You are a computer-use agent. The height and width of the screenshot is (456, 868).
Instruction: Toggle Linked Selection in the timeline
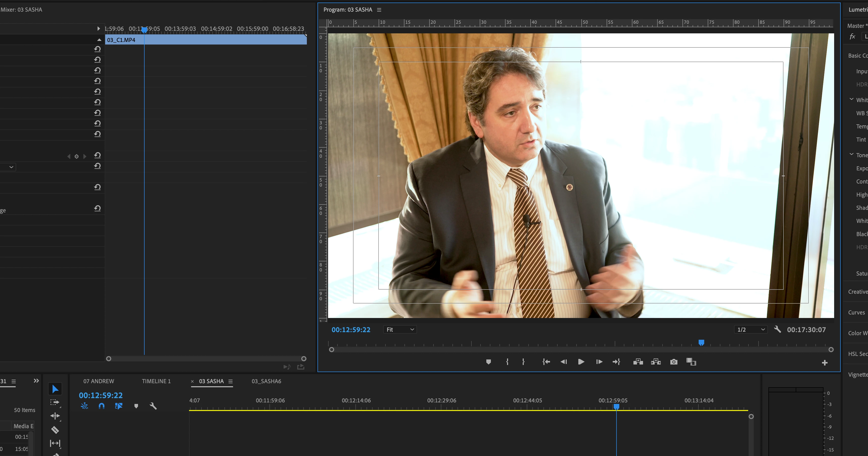[x=119, y=406]
